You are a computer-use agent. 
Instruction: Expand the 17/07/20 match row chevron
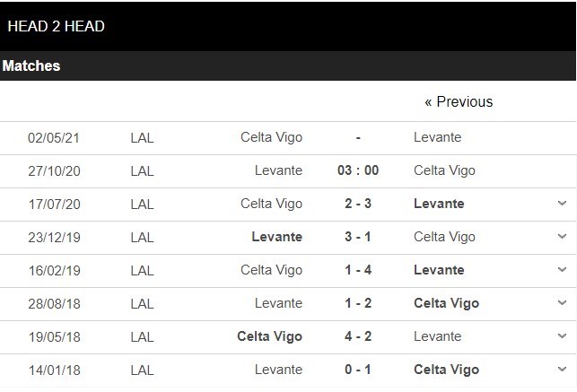coord(562,204)
